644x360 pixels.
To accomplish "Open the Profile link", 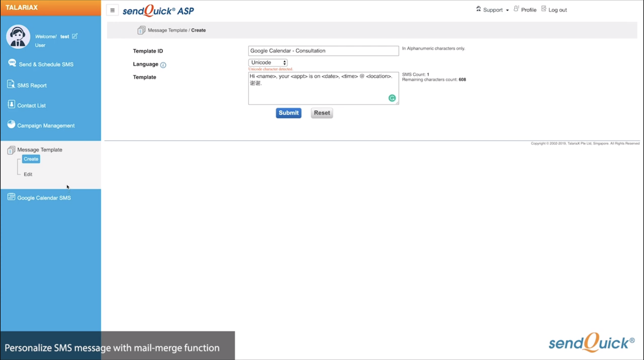I will coord(529,10).
